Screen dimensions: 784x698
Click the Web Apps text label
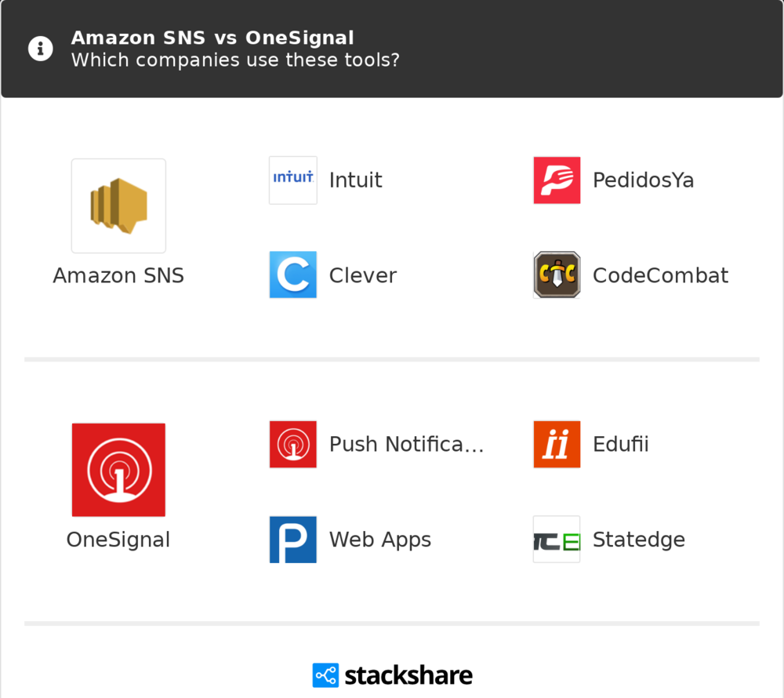click(x=380, y=540)
